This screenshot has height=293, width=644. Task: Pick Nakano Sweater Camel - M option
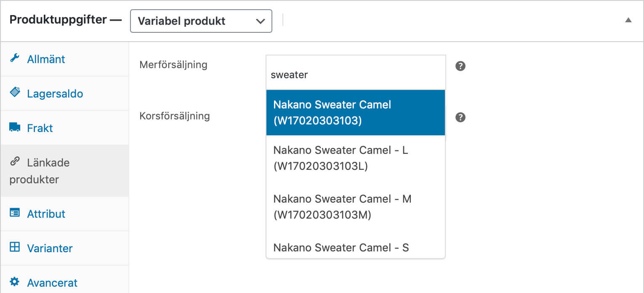pyautogui.click(x=355, y=207)
